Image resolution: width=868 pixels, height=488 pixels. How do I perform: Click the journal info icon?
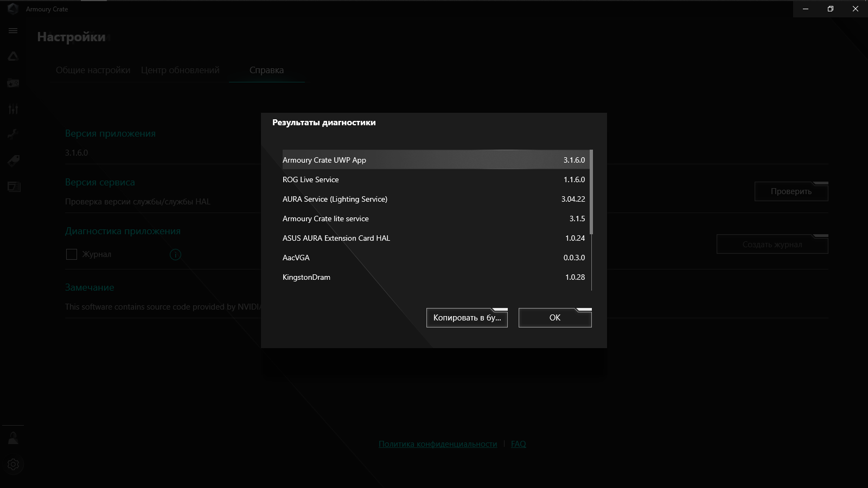tap(175, 254)
